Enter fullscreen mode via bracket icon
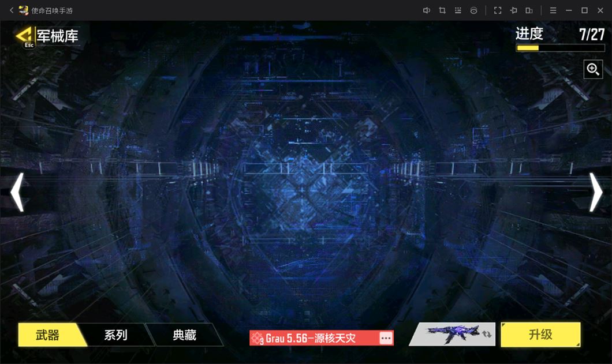Screen dimensions: 612x364 pos(498,10)
